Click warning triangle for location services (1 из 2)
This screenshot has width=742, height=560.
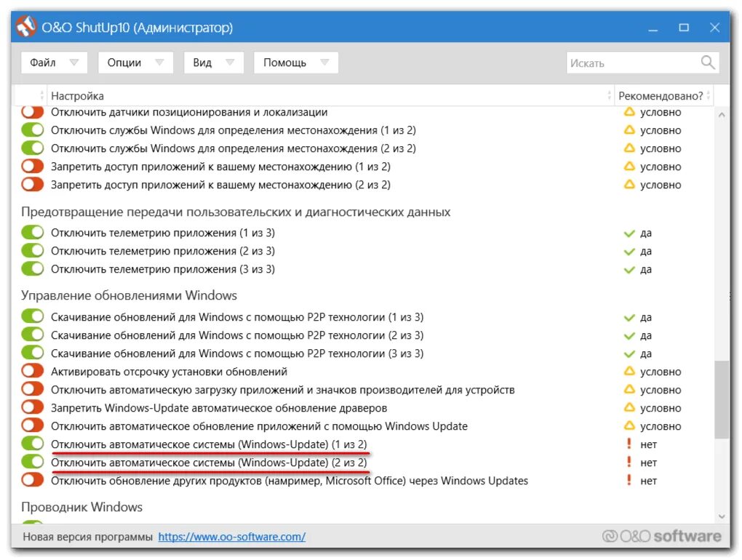(x=629, y=129)
